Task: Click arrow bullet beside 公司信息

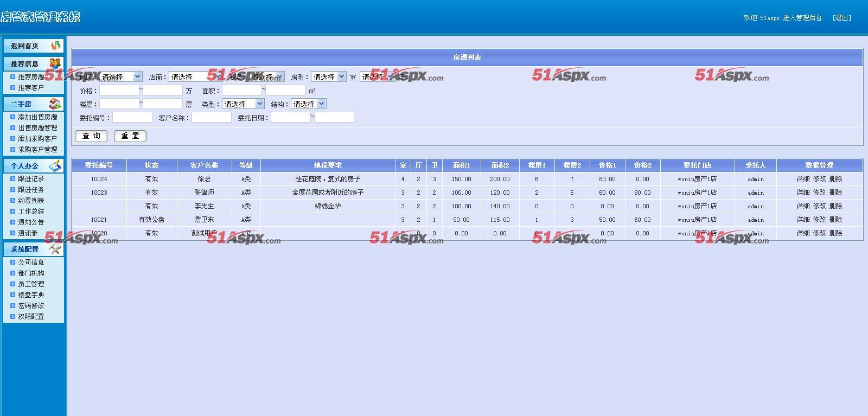Action: click(13, 262)
